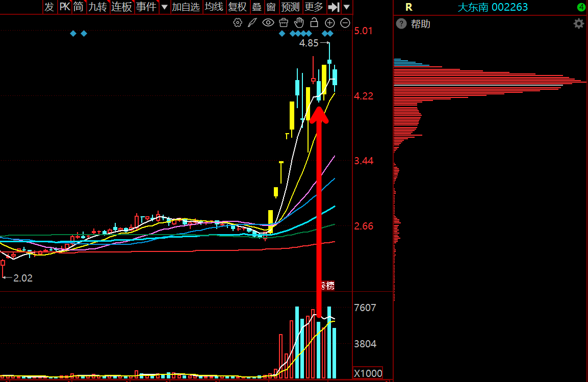
Task: Click the 窗 window button
Action: point(271,7)
